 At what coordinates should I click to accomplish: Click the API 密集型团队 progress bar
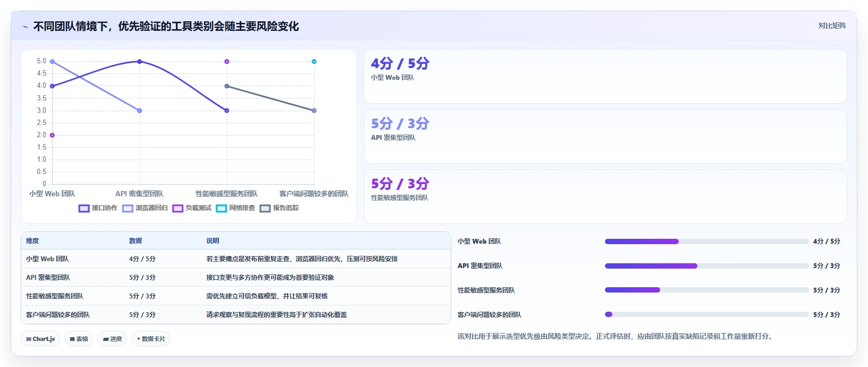(706, 266)
